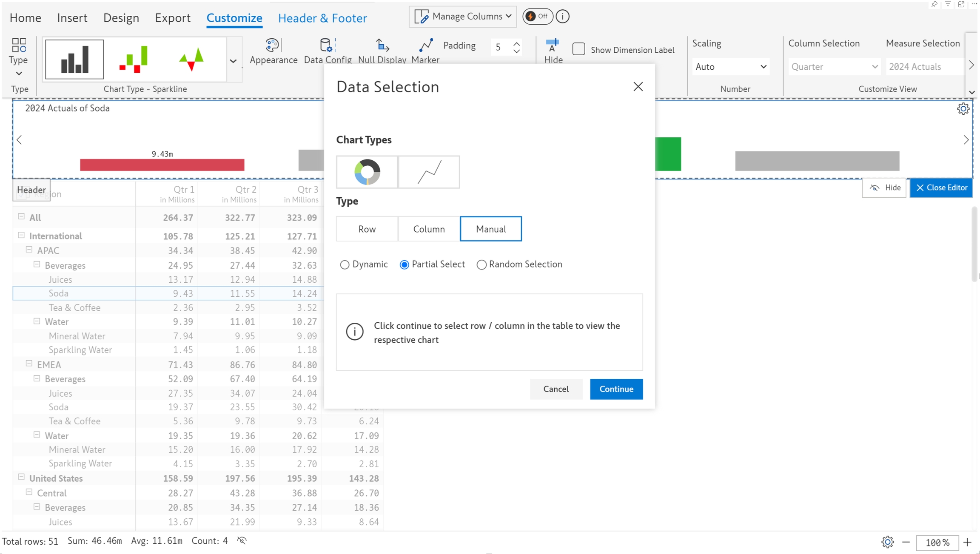Collapse the EMEA tree row
The width and height of the screenshot is (980, 554).
point(29,364)
